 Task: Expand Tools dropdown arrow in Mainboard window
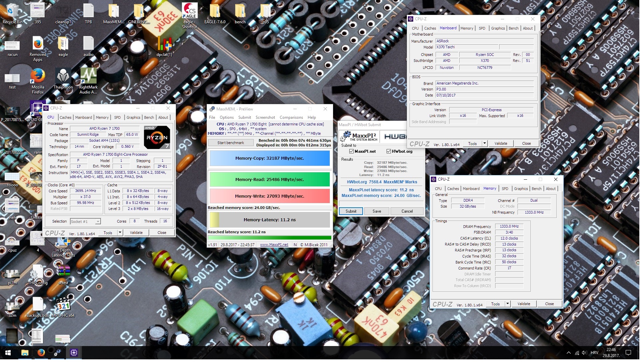[485, 144]
